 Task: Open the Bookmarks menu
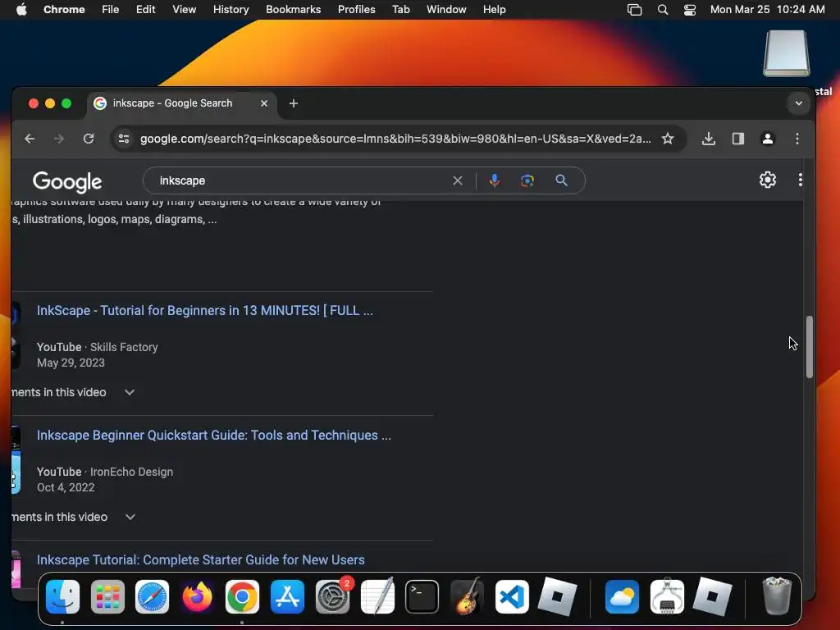click(294, 10)
